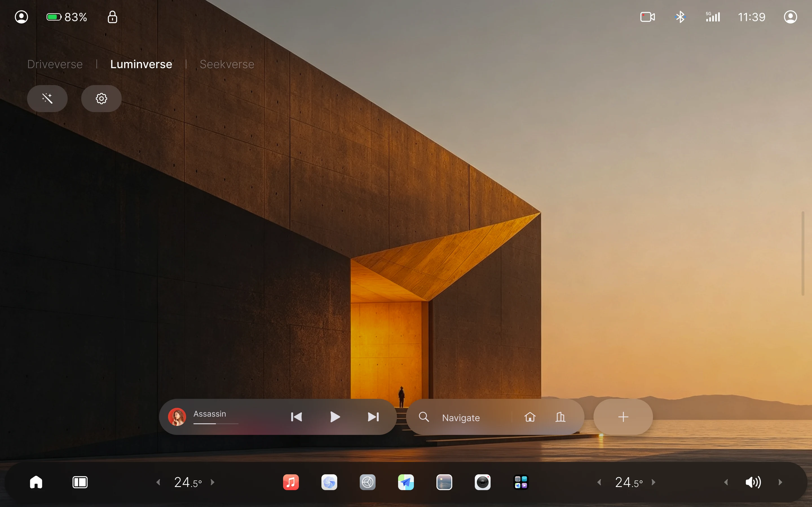Viewport: 812px width, 507px height.
Task: Tap the vehicle lock icon
Action: point(112,17)
